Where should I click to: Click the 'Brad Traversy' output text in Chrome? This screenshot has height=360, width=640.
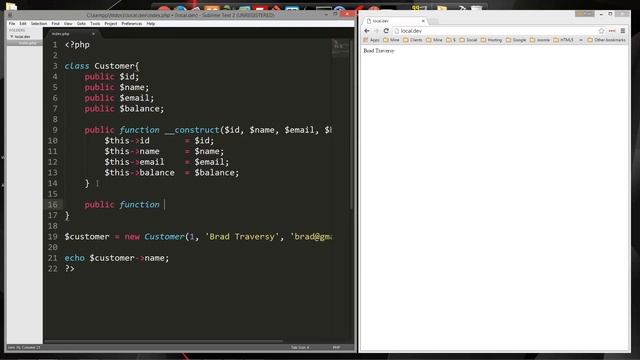pyautogui.click(x=379, y=51)
